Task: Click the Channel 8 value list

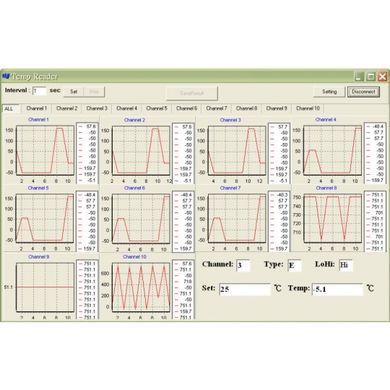Action: (376, 221)
